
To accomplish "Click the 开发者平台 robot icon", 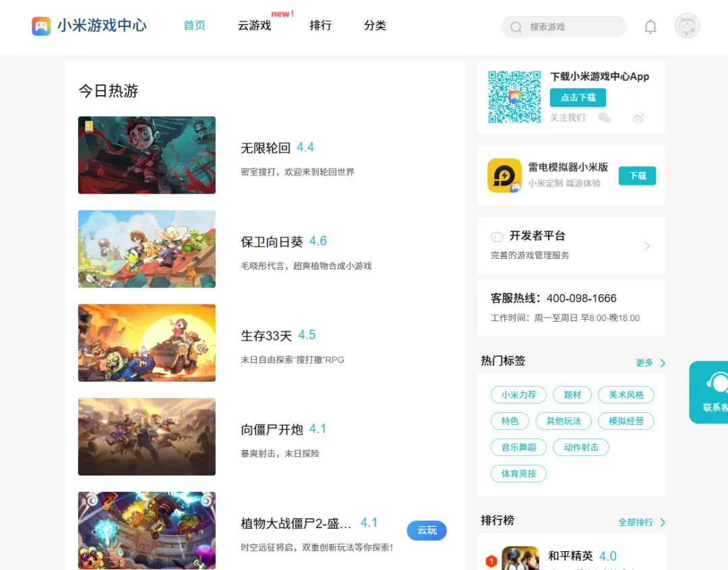I will (x=497, y=237).
